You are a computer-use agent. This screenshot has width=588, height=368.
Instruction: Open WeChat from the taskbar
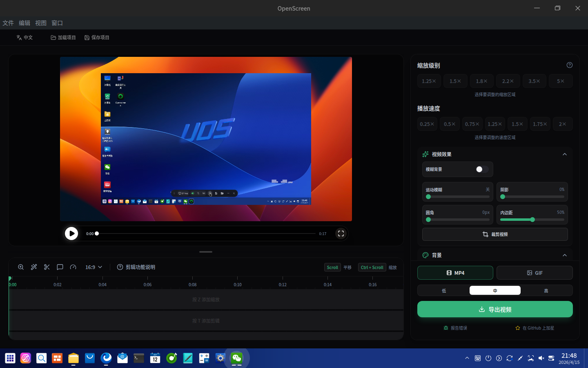(x=237, y=359)
